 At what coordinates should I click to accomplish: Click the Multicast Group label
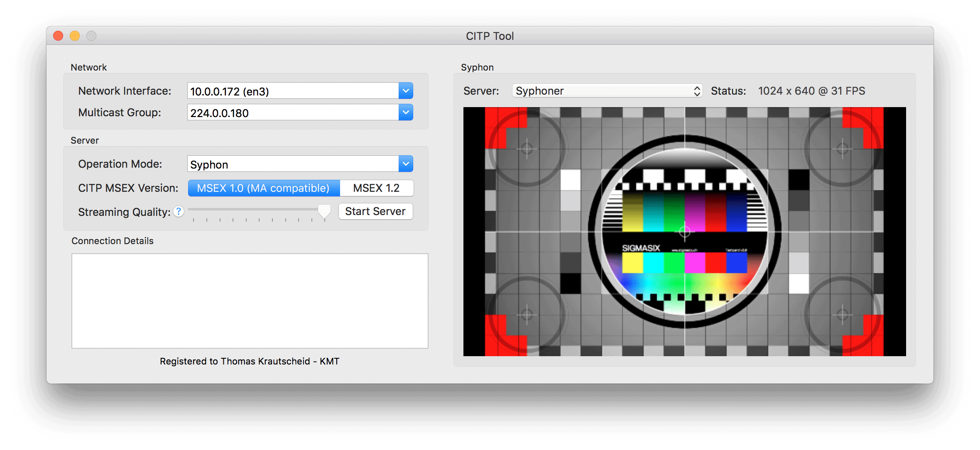pyautogui.click(x=120, y=112)
